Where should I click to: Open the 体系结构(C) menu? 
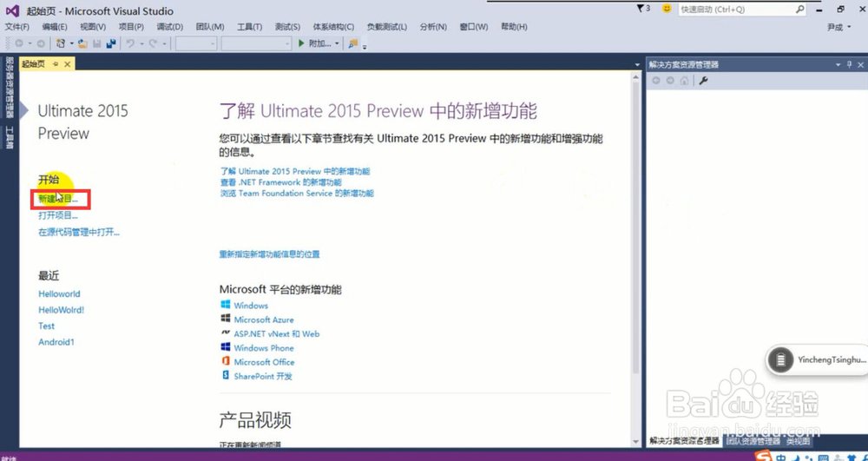coord(333,27)
